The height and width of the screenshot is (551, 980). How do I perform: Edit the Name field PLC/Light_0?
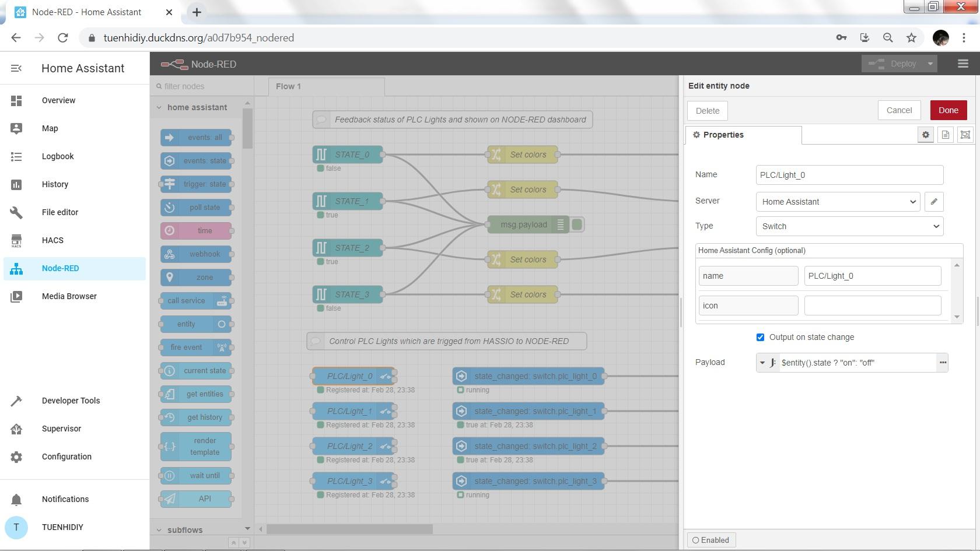point(849,175)
